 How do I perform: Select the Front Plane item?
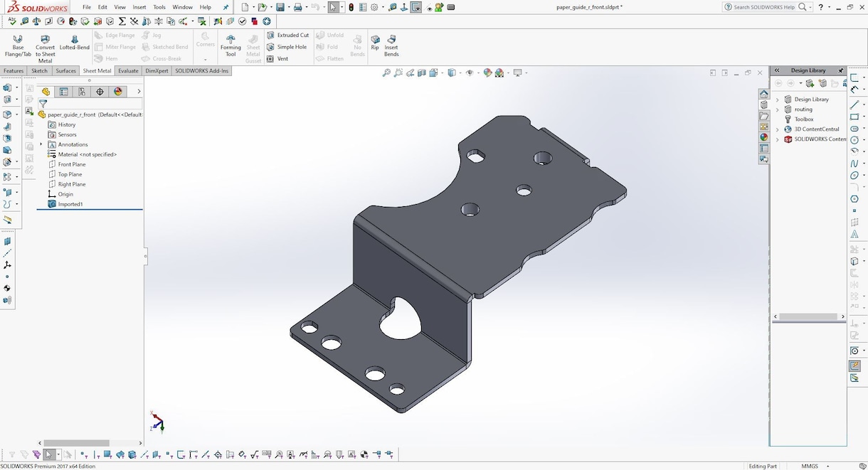click(66, 164)
